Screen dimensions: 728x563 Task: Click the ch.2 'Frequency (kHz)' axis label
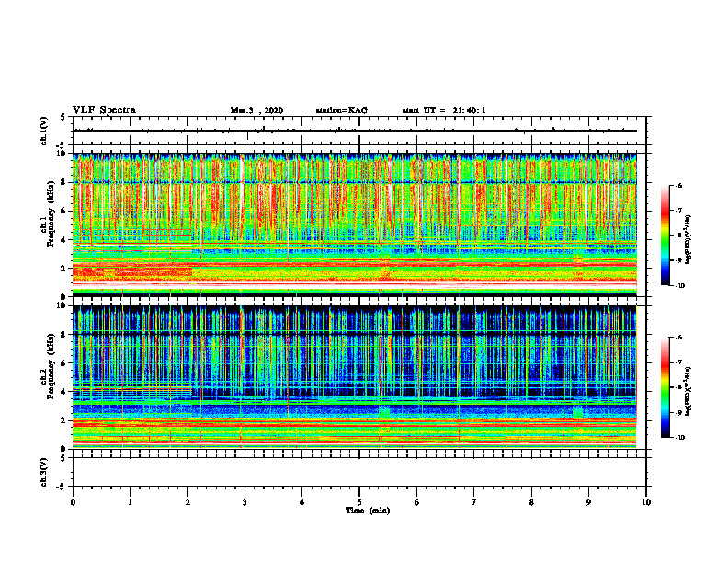coord(51,366)
